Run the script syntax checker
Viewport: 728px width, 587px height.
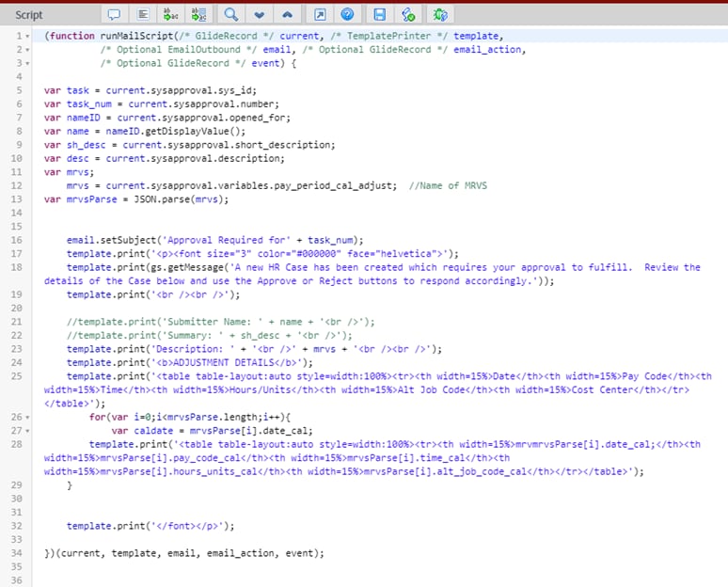click(408, 14)
